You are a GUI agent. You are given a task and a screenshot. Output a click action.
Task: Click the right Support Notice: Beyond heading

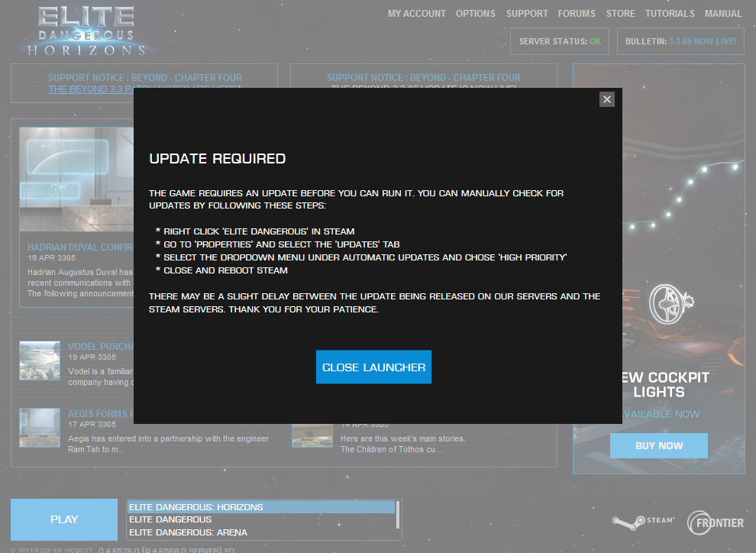pos(423,78)
